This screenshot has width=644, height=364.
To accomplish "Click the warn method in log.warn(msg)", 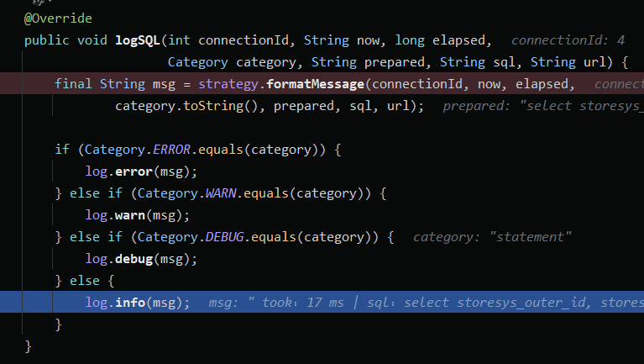I will coord(130,214).
